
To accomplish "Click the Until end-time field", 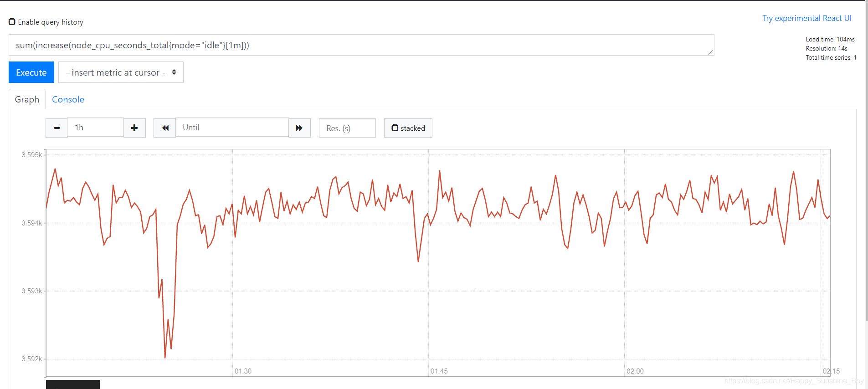I will (x=232, y=128).
